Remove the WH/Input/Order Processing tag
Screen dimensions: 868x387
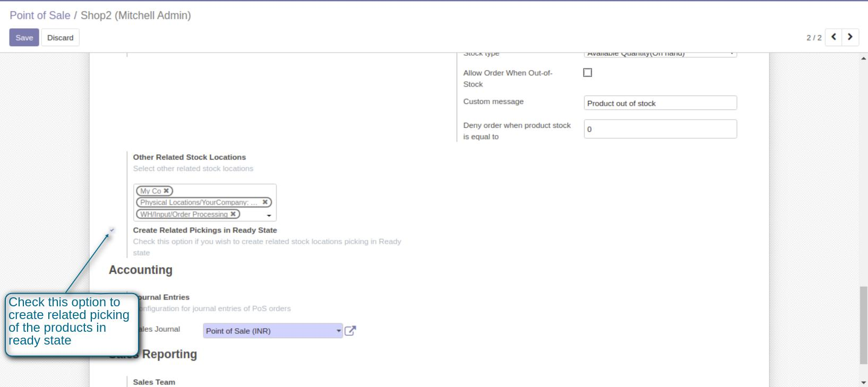coord(233,214)
